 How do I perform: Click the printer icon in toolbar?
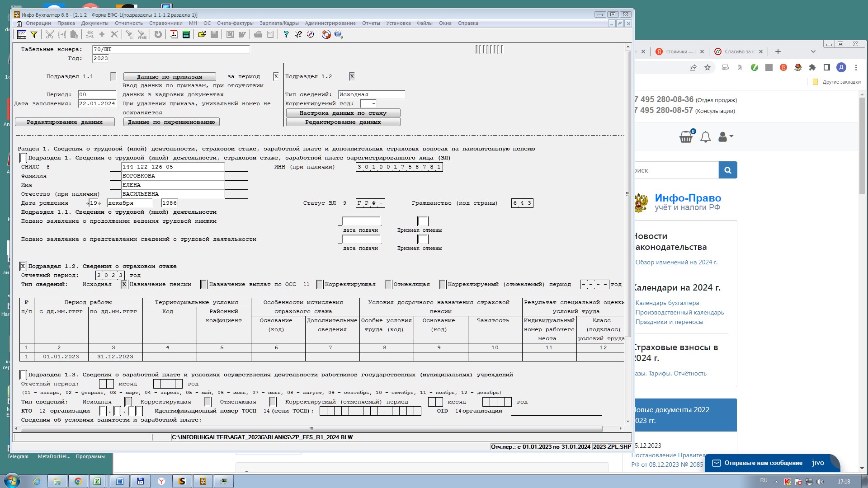pos(258,34)
